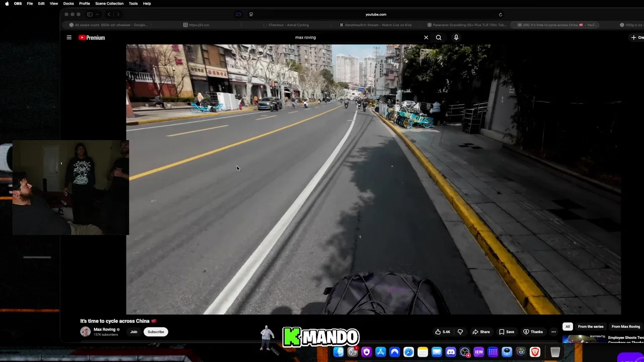Click the webcam overlay thumbnail
Viewport: 644px width, 362px height.
(70, 188)
